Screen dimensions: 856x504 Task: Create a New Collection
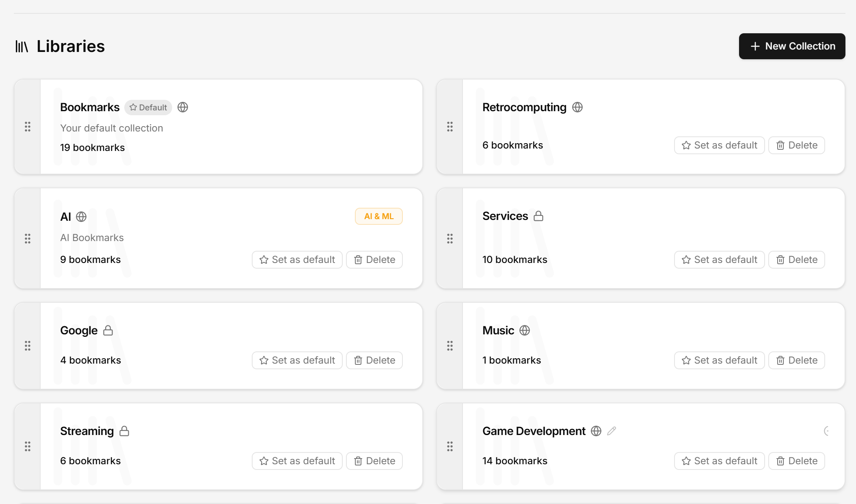click(x=791, y=46)
